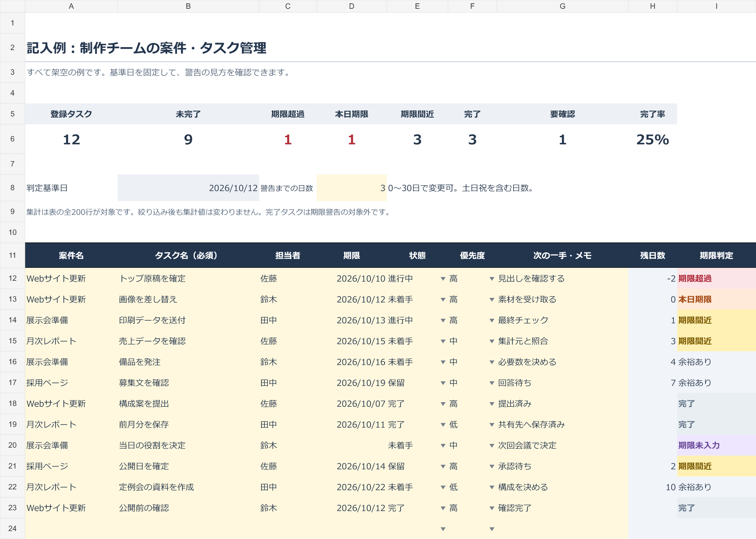
Task: Click the 期限判定 table header
Action: coord(716,255)
